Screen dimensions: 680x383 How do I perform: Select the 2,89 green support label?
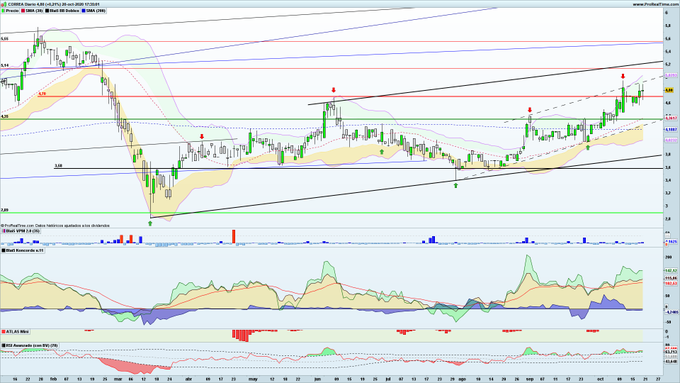pos(4,210)
